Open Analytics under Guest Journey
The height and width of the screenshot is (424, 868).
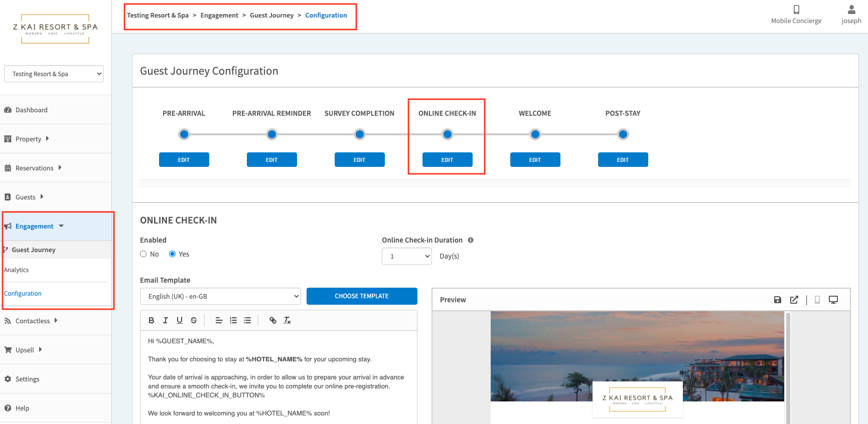point(17,270)
